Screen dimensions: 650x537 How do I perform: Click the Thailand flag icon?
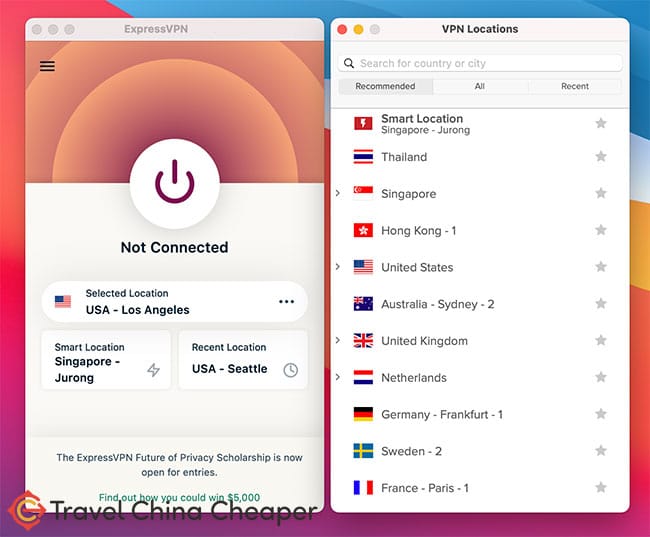click(363, 157)
